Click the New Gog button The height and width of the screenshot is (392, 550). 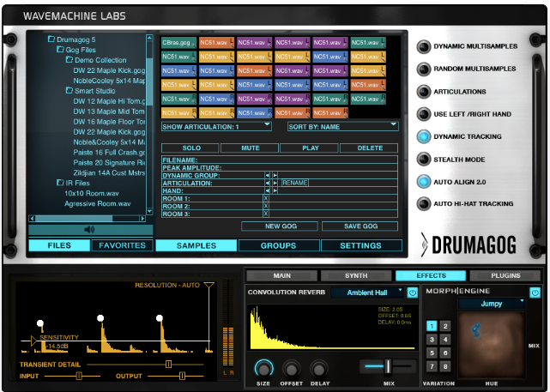pos(281,226)
